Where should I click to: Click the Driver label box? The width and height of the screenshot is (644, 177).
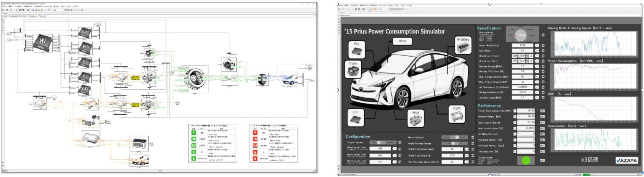pyautogui.click(x=402, y=41)
